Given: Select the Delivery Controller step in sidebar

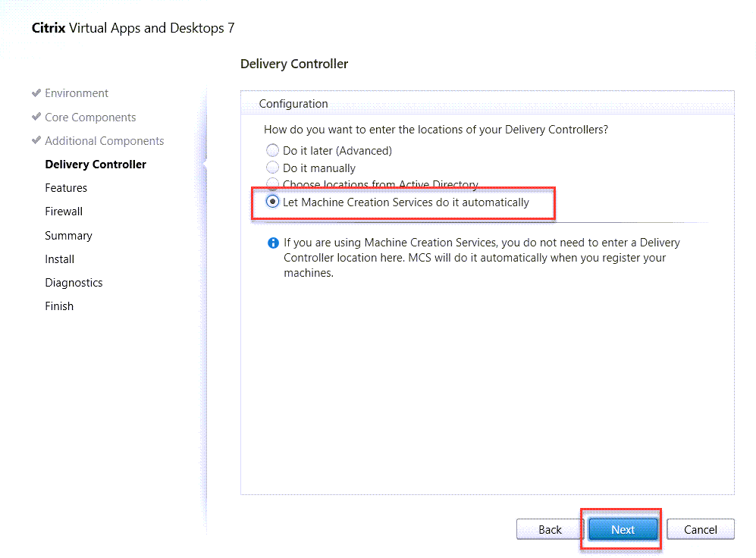Looking at the screenshot, I should click(x=96, y=165).
